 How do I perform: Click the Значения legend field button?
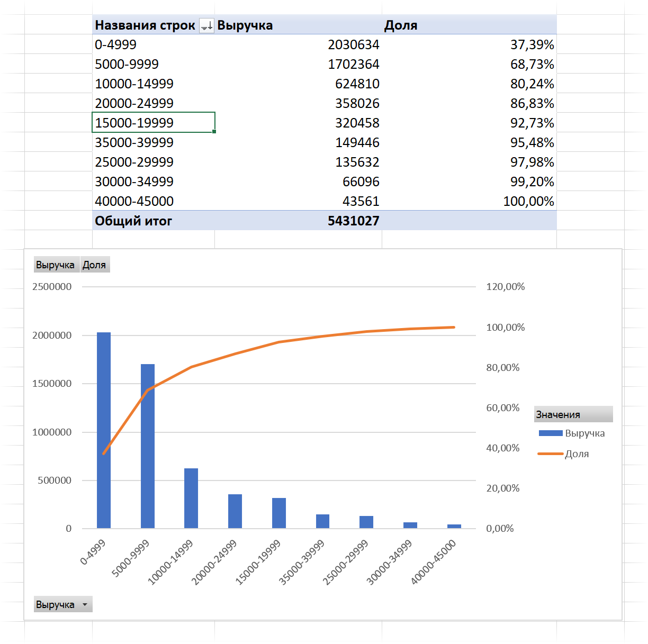pyautogui.click(x=573, y=414)
